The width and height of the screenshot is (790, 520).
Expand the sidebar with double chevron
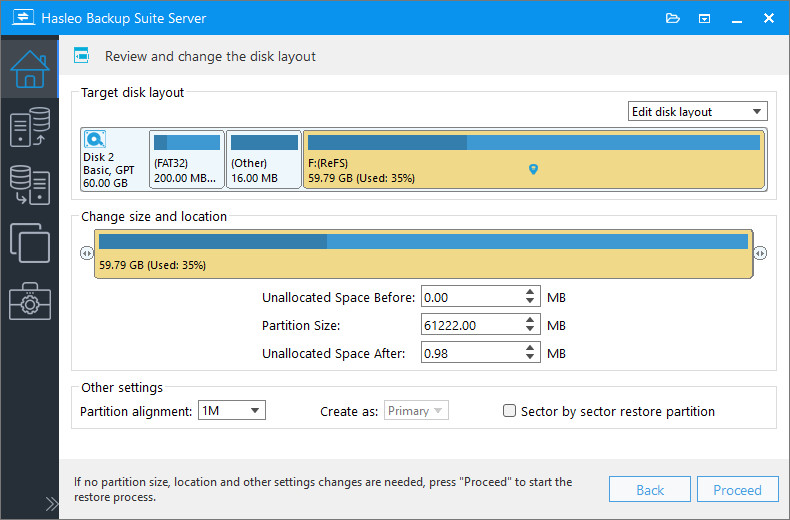(x=51, y=504)
